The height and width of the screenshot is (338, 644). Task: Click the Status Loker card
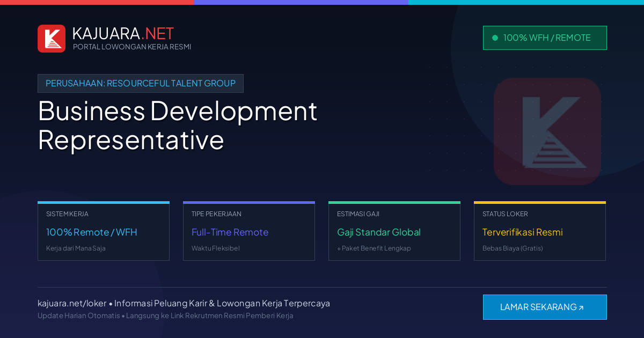click(540, 231)
